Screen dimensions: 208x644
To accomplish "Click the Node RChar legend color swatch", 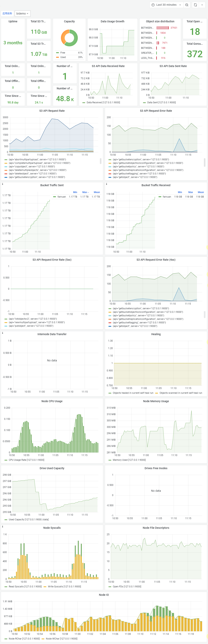I will pos(6,639).
